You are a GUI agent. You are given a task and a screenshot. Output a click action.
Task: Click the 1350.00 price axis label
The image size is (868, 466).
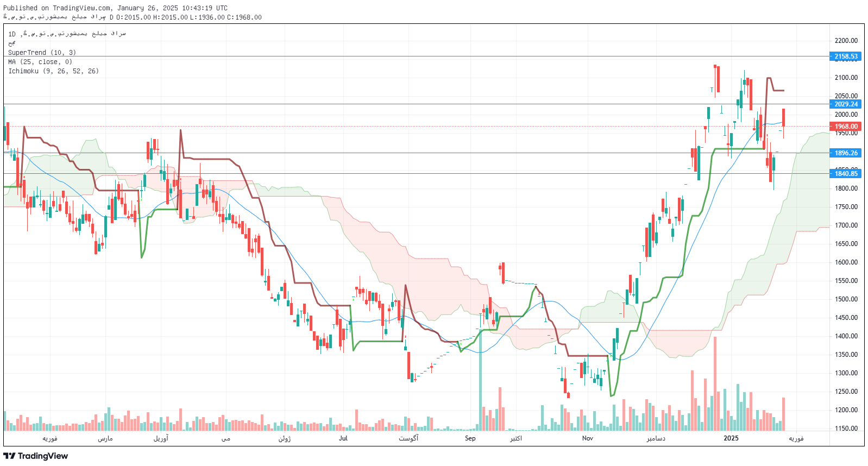pos(846,355)
